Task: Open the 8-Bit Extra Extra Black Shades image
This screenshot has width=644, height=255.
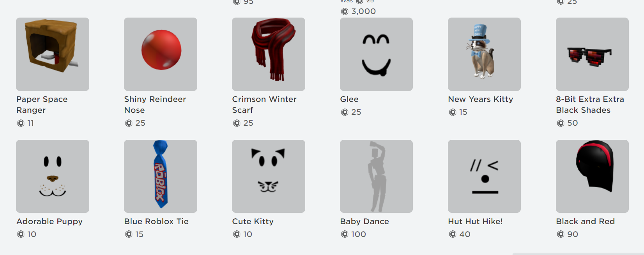Action: click(592, 54)
